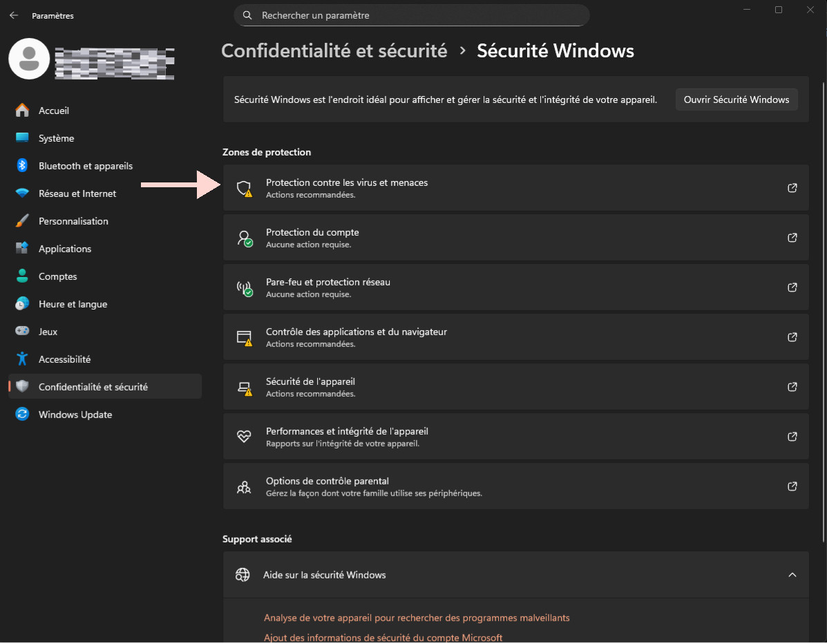
Task: Click external-link icon on Pare-feu row
Action: pos(792,287)
